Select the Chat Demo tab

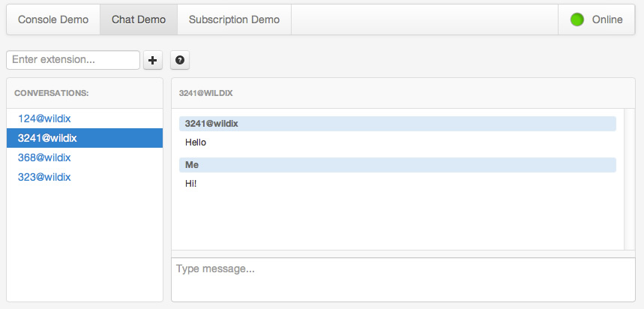point(139,19)
